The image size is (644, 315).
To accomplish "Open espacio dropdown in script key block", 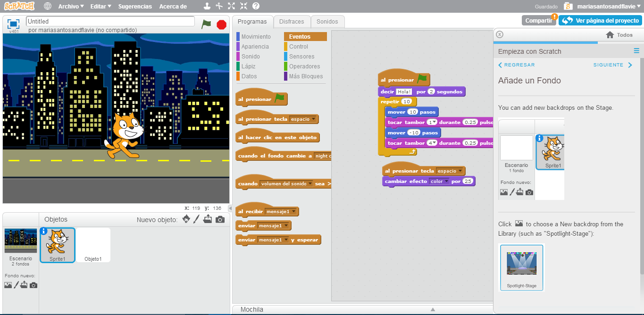I will [449, 171].
